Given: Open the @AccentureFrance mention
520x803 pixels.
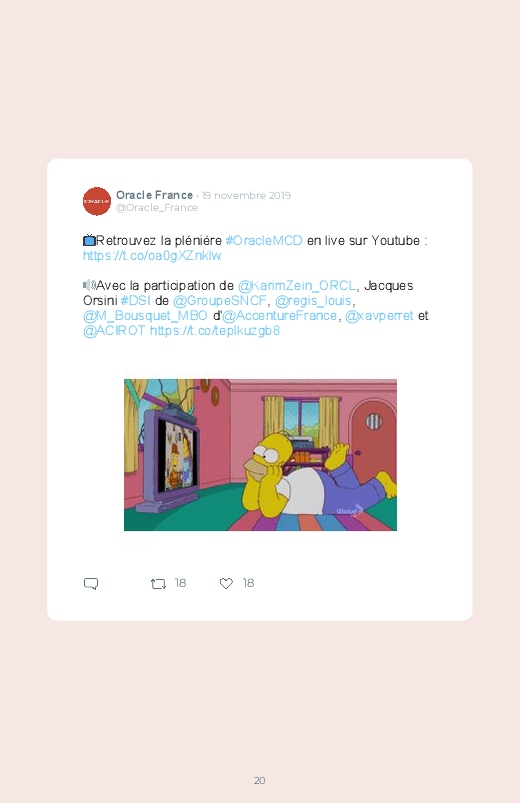Looking at the screenshot, I should 279,315.
